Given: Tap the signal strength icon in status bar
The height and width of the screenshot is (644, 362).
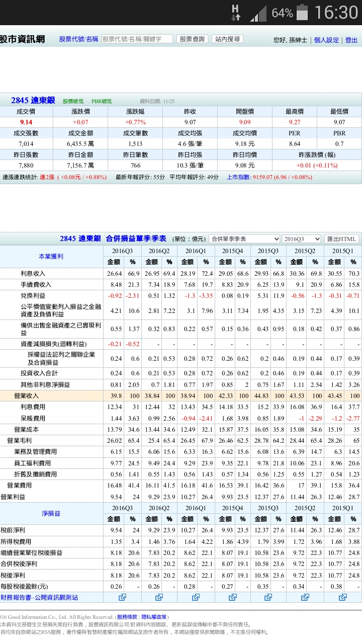Looking at the screenshot, I should pyautogui.click(x=258, y=14).
